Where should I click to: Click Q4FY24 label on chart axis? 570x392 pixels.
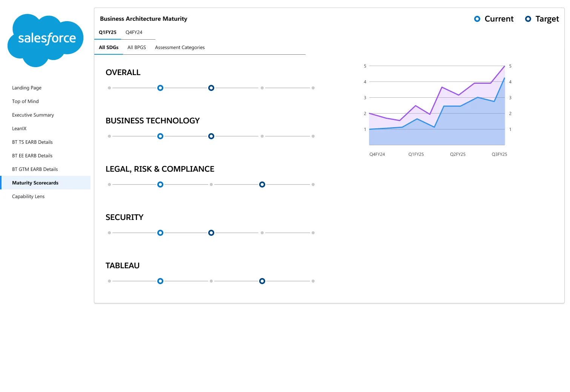tap(377, 154)
